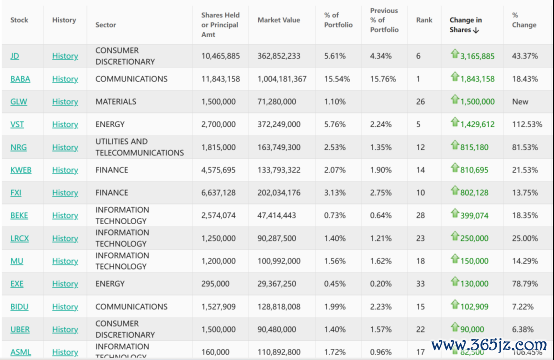Sort by Market Value column header
Screen dimensions: 554x360
pyautogui.click(x=278, y=20)
